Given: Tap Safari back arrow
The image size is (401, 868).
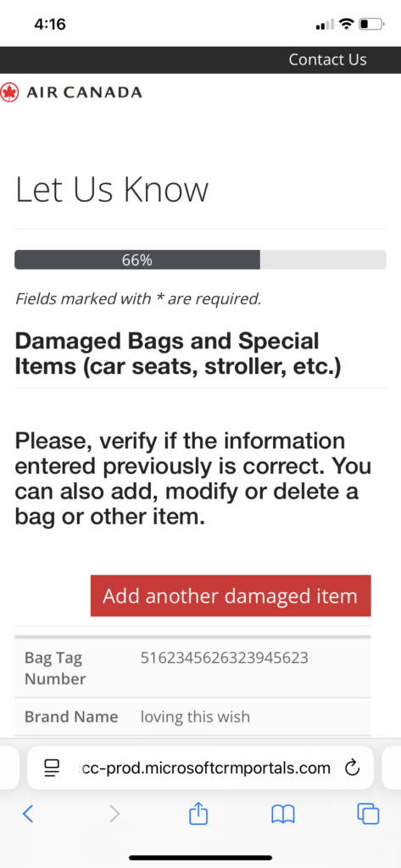Looking at the screenshot, I should coord(28,813).
